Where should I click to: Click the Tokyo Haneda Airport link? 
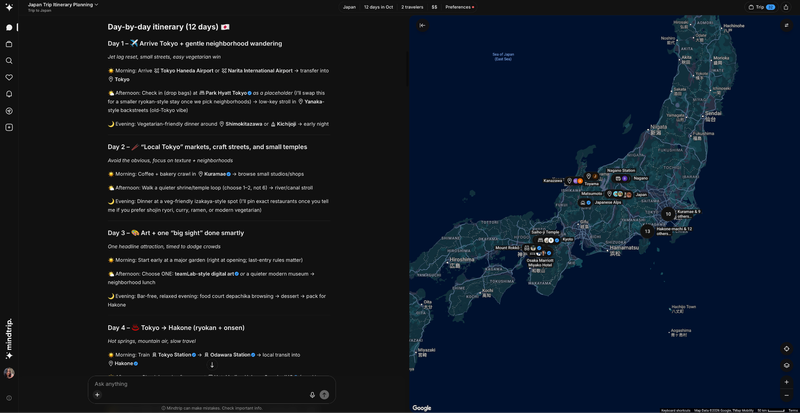point(184,71)
